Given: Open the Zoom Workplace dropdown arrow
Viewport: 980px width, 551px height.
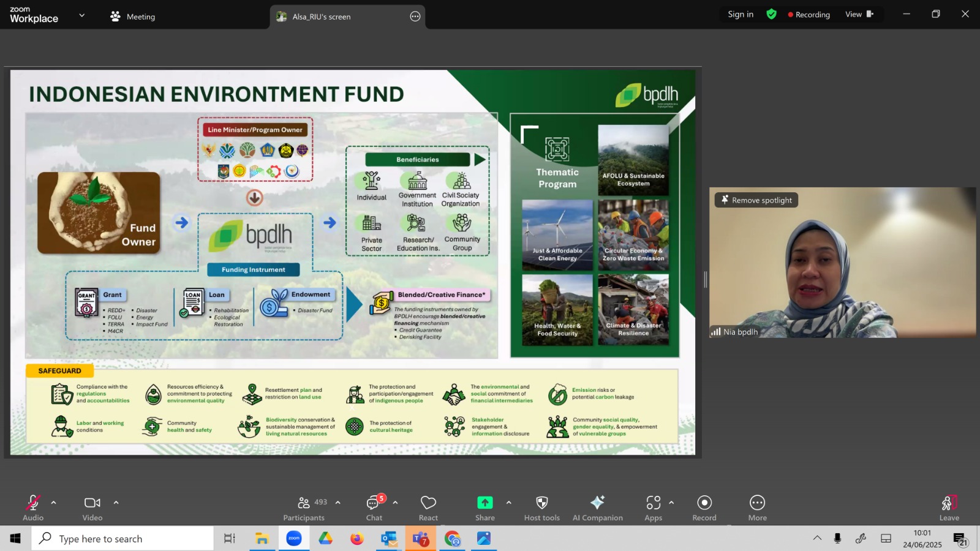Looking at the screenshot, I should 81,15.
